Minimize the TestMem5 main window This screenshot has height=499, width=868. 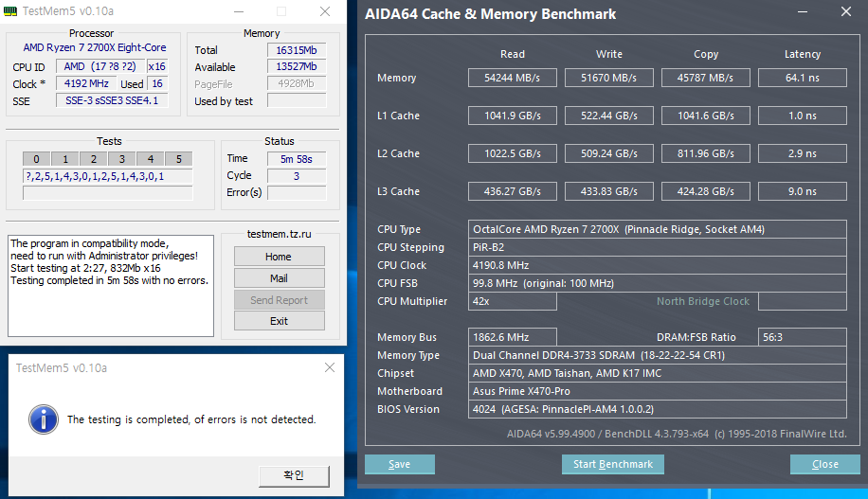(239, 11)
